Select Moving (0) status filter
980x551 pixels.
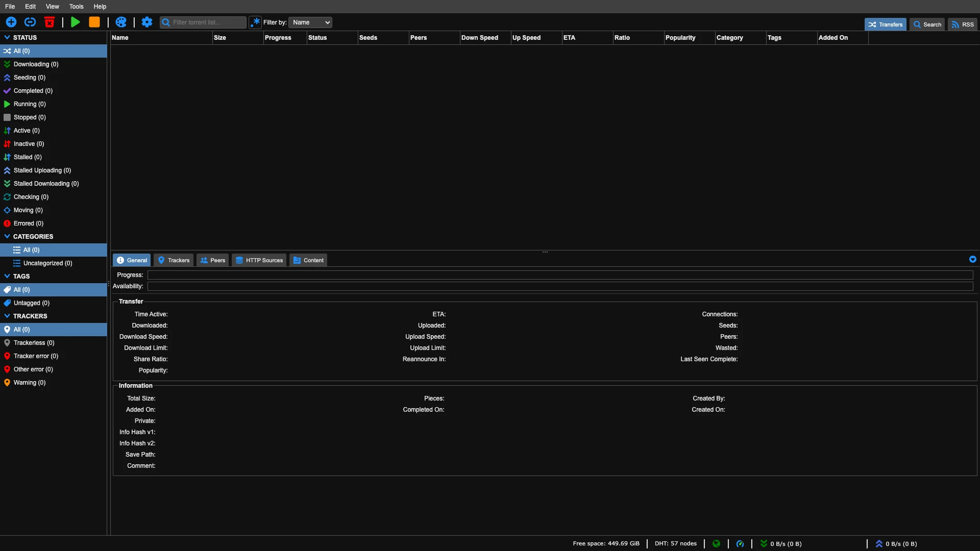click(x=54, y=210)
